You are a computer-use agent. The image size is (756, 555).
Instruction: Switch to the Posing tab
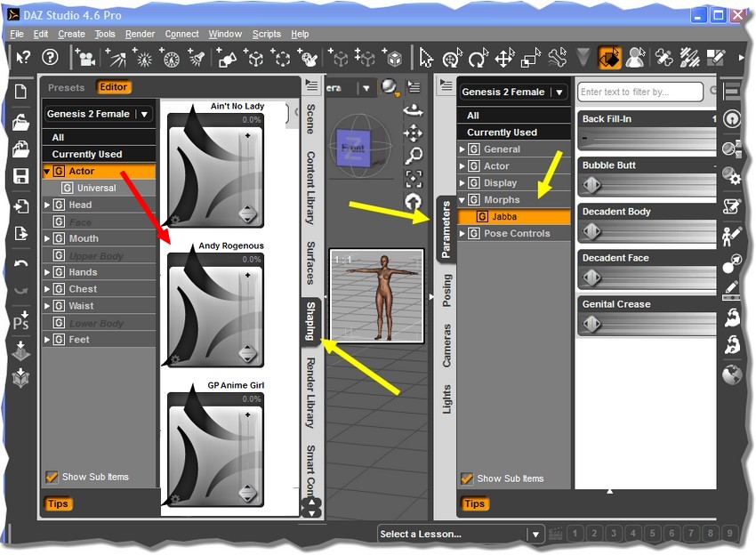[x=447, y=291]
